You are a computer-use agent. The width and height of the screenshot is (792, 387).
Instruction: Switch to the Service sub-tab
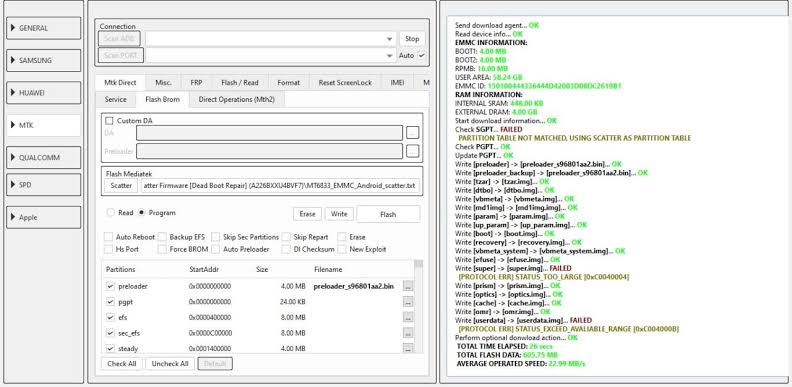click(116, 100)
